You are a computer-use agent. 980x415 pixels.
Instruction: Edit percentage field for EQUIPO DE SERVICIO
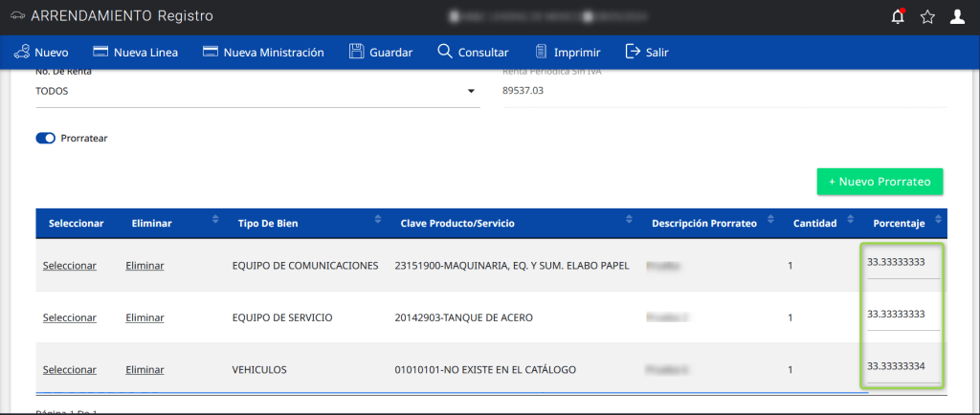[902, 315]
